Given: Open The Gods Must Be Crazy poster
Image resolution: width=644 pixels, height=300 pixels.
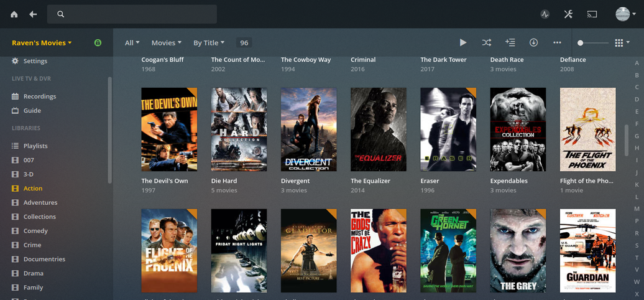Looking at the screenshot, I should [379, 251].
